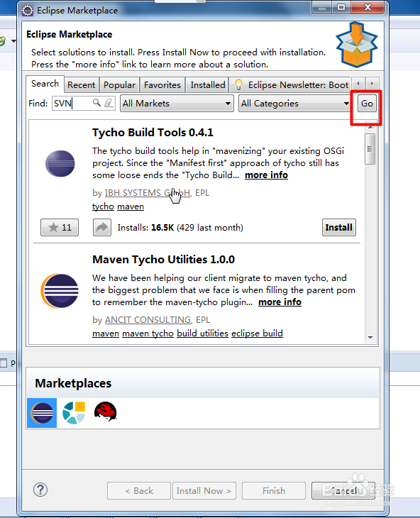The height and width of the screenshot is (518, 420).
Task: Click the Install Now button
Action: pyautogui.click(x=204, y=490)
